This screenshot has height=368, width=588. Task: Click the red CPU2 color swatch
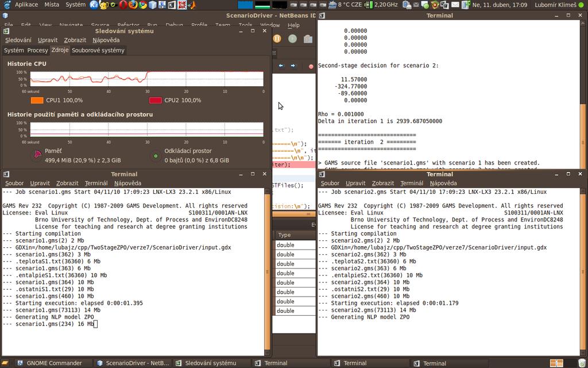[x=155, y=100]
